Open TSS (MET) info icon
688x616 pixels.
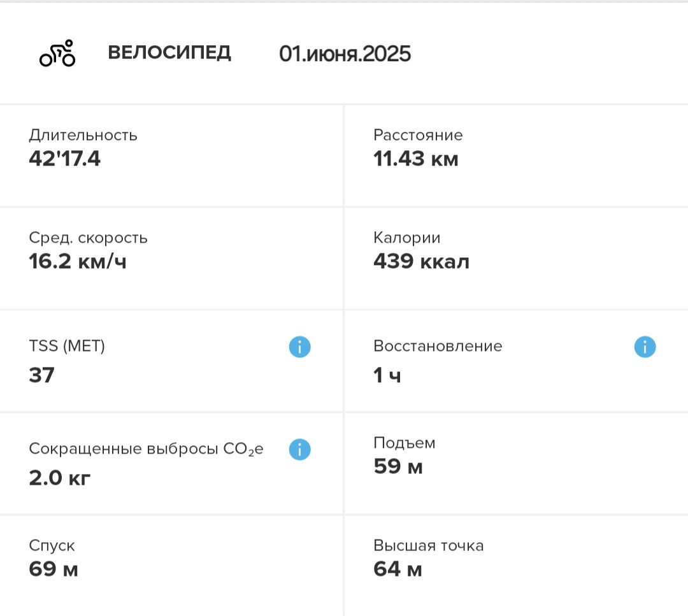[x=299, y=347]
